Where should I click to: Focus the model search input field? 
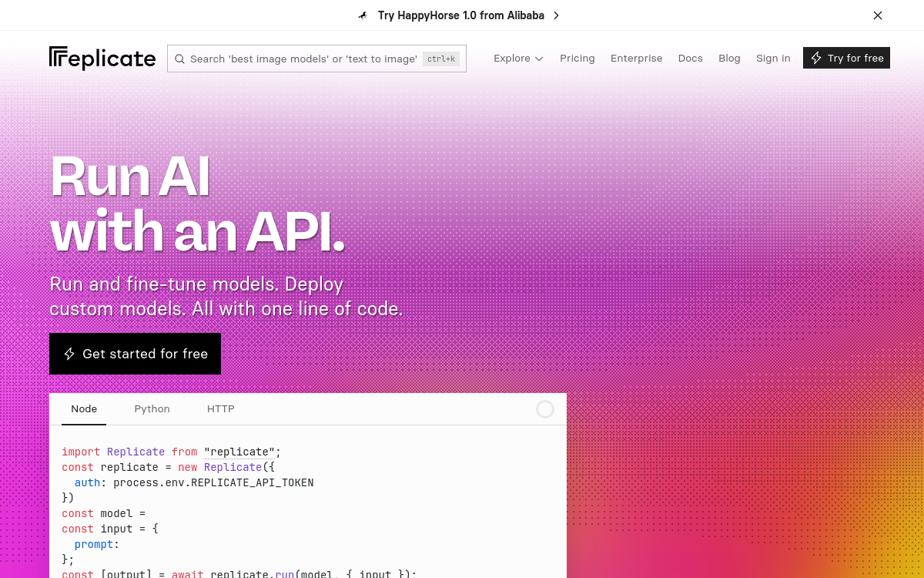click(316, 59)
